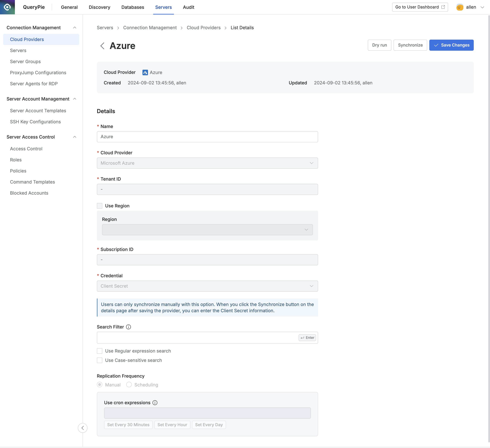Click the external link icon on Go to User Dashboard
This screenshot has width=490, height=448.
coord(443,7)
